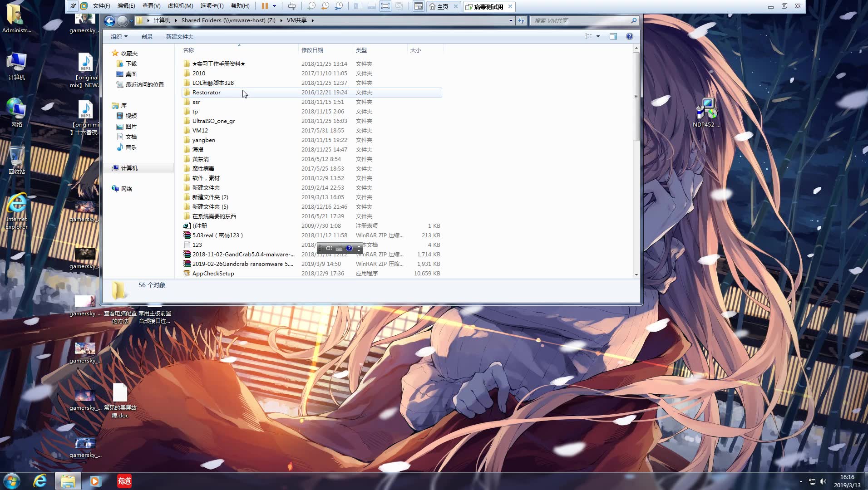Open the Start menu

click(x=12, y=481)
